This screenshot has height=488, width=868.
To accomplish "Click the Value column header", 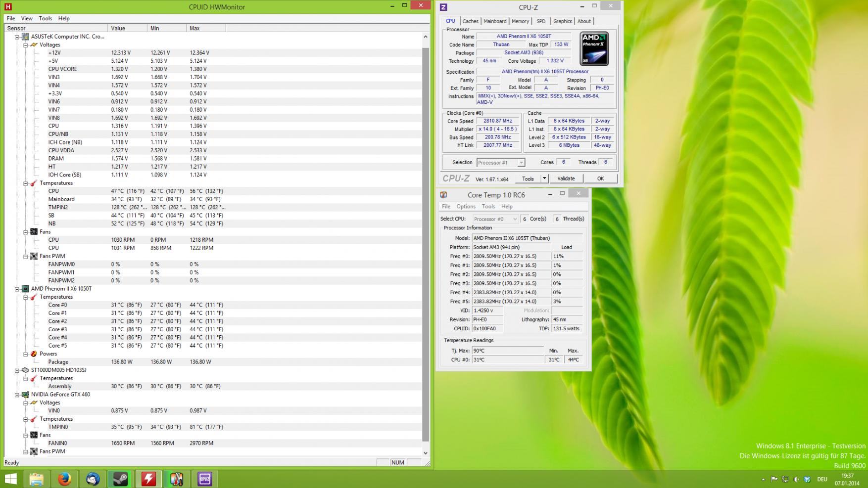I will tap(127, 28).
